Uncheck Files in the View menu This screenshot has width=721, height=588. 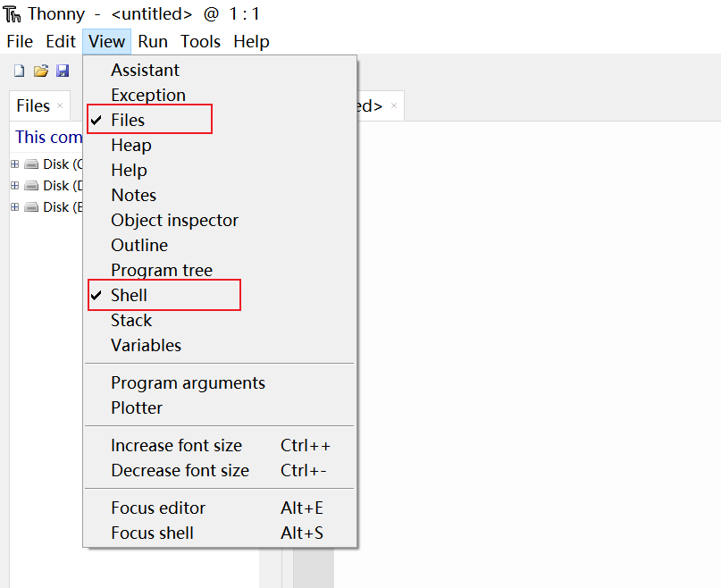(x=128, y=120)
